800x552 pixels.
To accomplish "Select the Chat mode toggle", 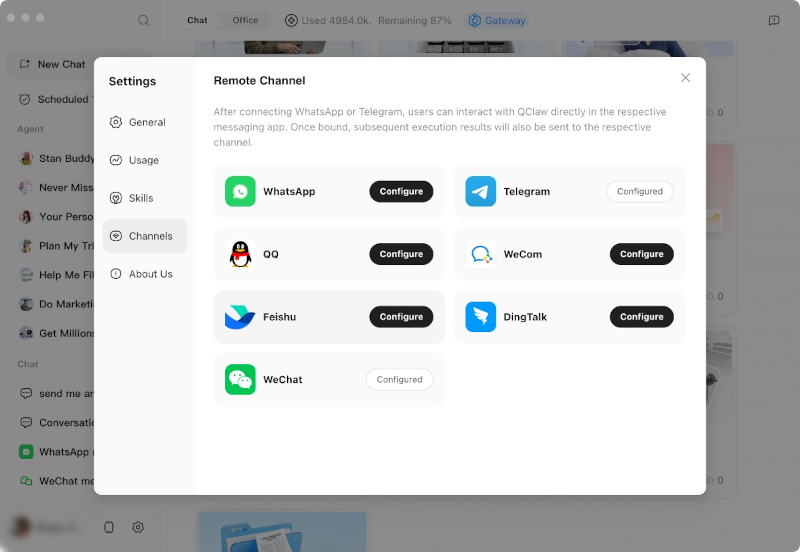I will pyautogui.click(x=197, y=20).
